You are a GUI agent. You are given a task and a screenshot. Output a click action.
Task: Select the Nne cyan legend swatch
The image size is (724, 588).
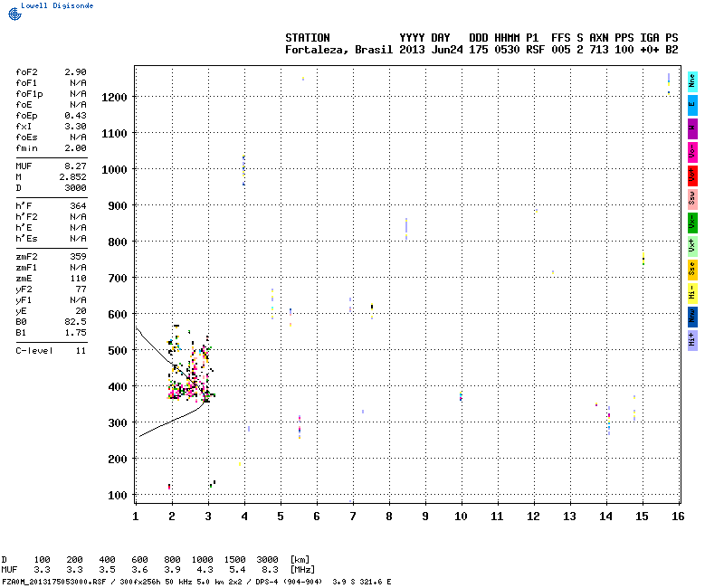tap(692, 82)
